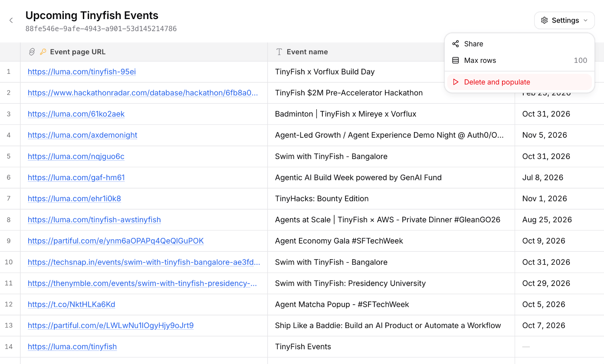Viewport: 604px width, 364px height.
Task: Follow the luma.com/gaf-hm61 link
Action: 76,178
